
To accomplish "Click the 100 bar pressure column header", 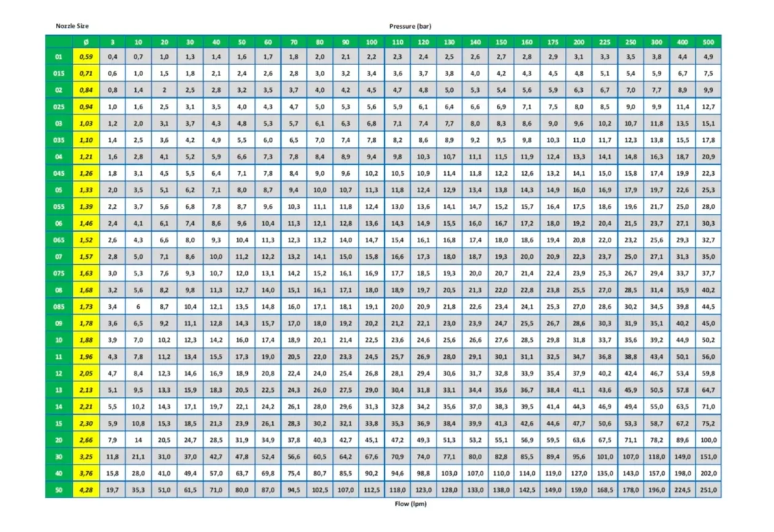I will [x=371, y=42].
